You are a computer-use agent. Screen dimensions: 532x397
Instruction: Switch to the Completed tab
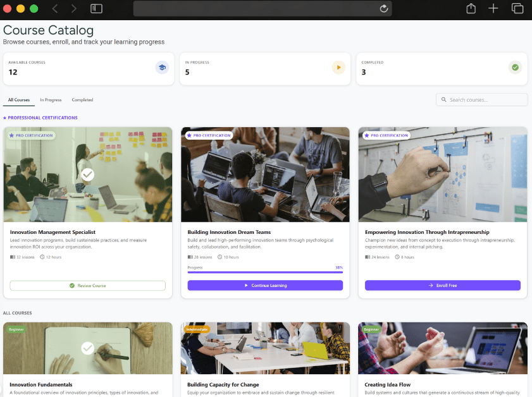tap(82, 100)
